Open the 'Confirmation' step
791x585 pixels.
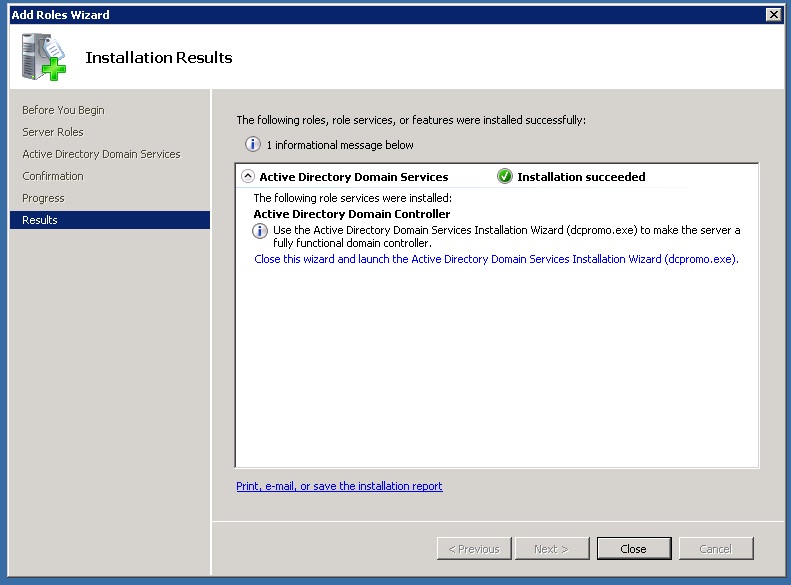52,176
